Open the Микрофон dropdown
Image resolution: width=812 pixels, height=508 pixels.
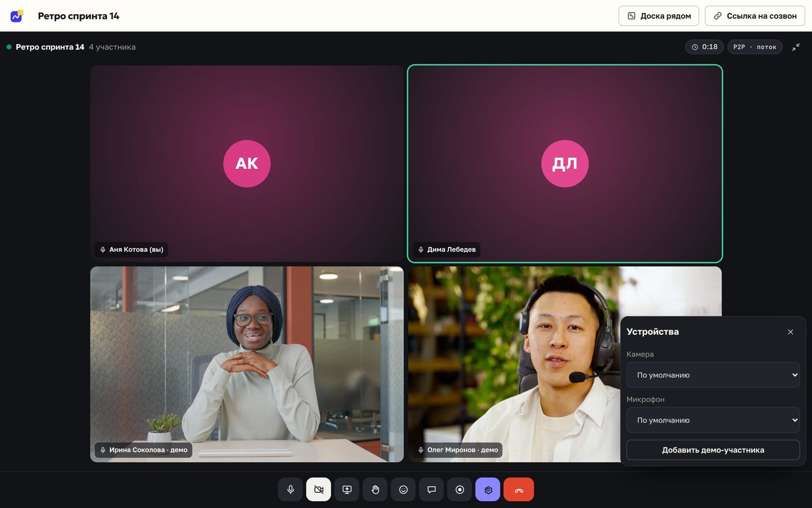(713, 420)
